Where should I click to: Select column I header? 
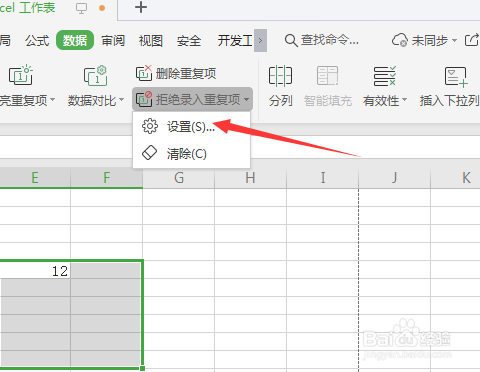tap(323, 178)
